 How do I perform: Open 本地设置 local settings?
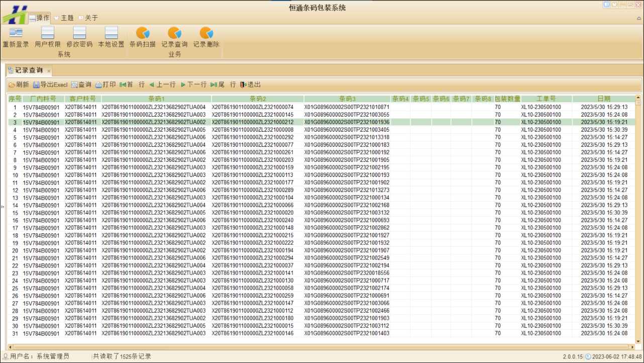click(111, 38)
